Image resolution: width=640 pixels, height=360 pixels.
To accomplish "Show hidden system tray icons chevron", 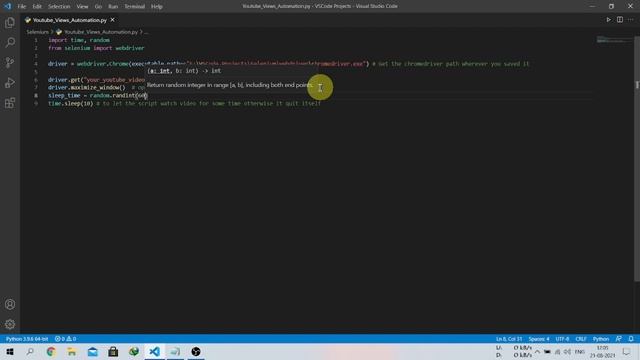I will point(537,352).
